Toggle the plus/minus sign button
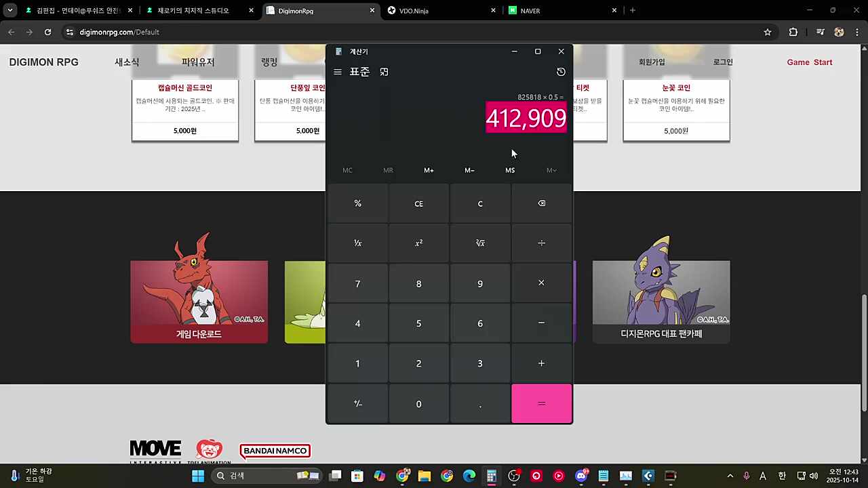868x488 pixels. 357,403
